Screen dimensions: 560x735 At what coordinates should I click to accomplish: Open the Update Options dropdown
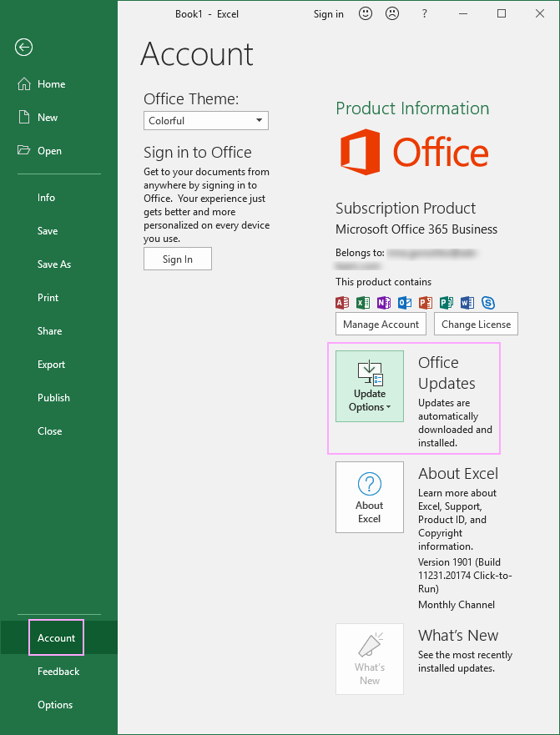pyautogui.click(x=370, y=386)
